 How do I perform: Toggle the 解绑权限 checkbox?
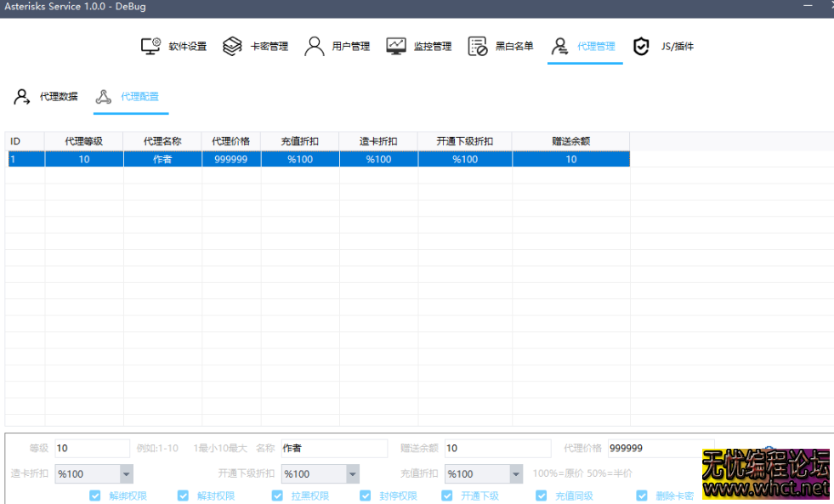pyautogui.click(x=95, y=496)
